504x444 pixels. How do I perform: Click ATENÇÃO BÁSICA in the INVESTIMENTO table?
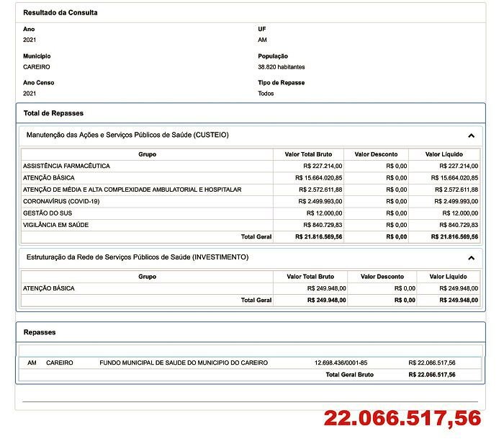(x=48, y=288)
